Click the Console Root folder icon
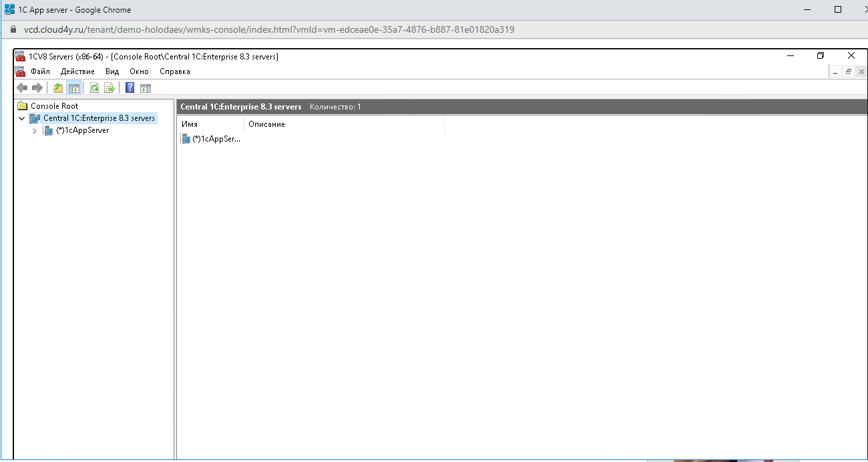The image size is (868, 462). 22,106
